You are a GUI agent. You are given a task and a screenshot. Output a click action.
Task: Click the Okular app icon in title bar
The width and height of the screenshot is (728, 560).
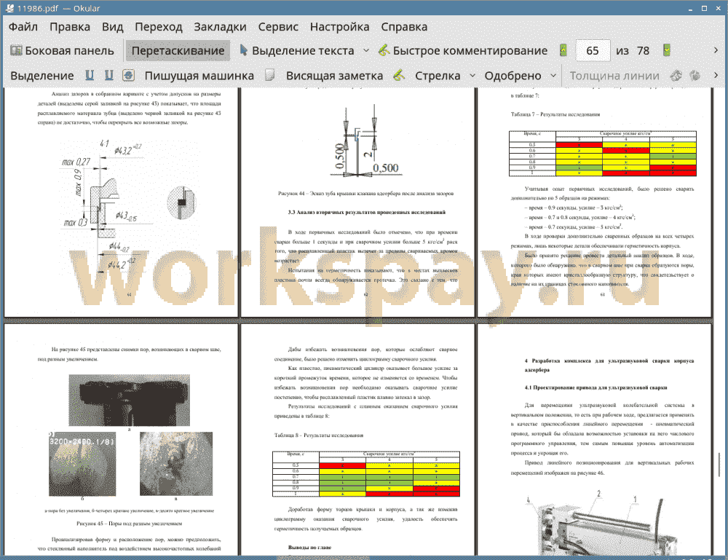click(9, 8)
